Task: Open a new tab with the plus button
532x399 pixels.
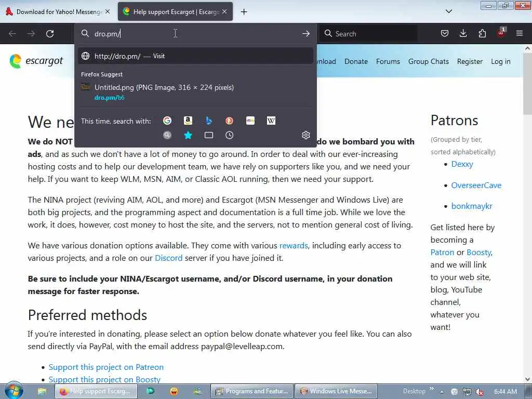Action: [x=244, y=12]
